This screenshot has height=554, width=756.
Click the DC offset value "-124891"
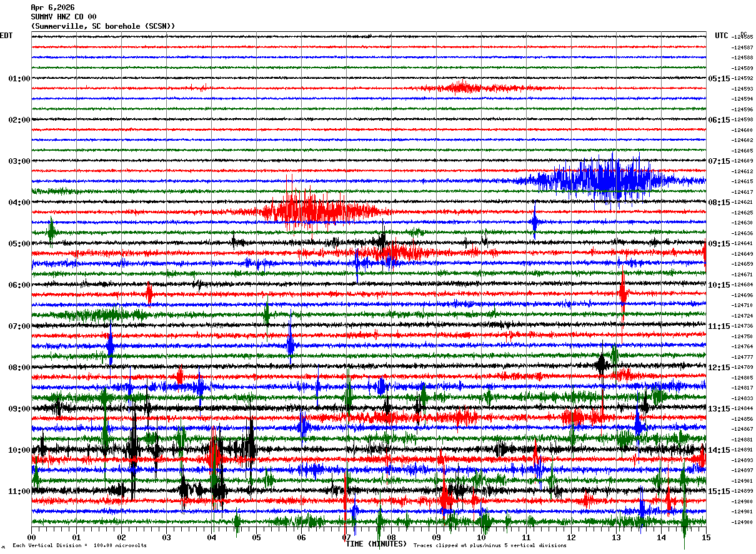pyautogui.click(x=742, y=450)
